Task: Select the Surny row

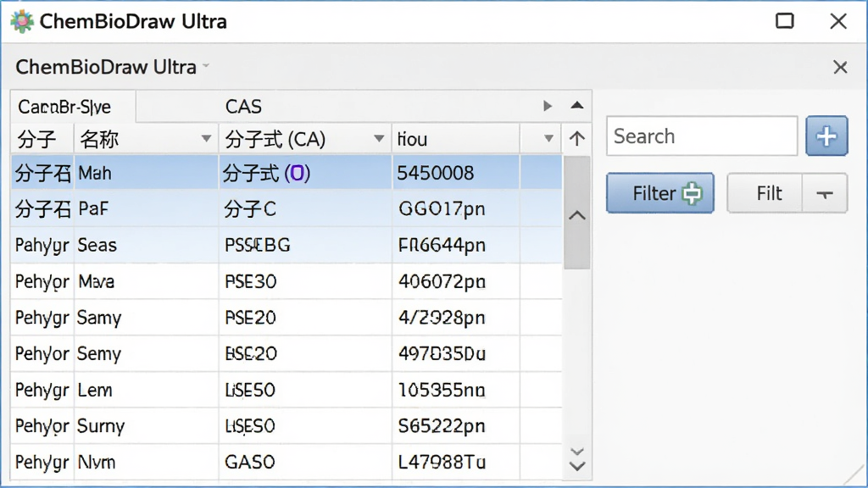Action: pos(287,425)
